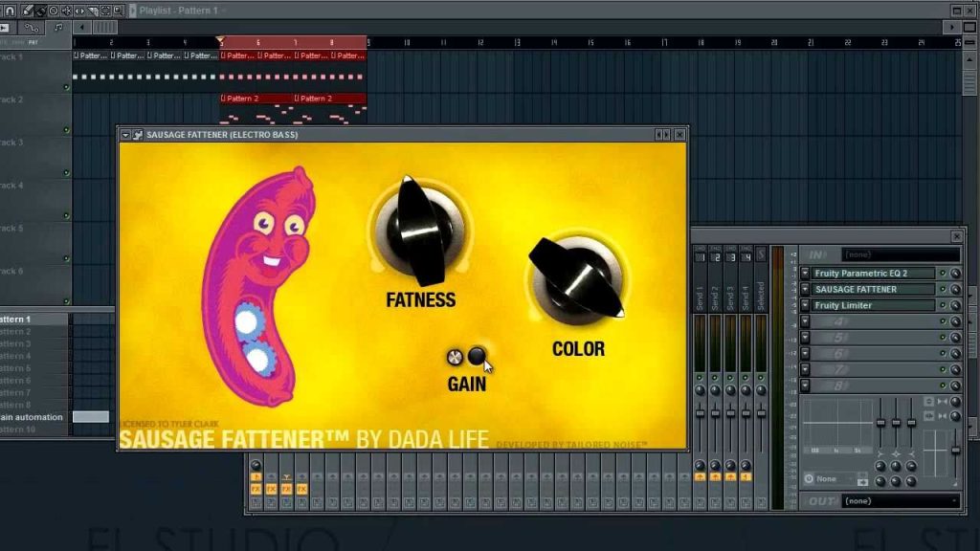Screen dimensions: 980x551
Task: Click the plug icon in Sausage Fattener titlebar
Action: click(138, 135)
